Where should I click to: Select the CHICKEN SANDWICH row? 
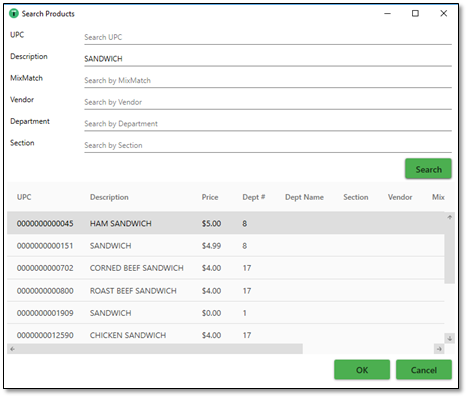[226, 335]
